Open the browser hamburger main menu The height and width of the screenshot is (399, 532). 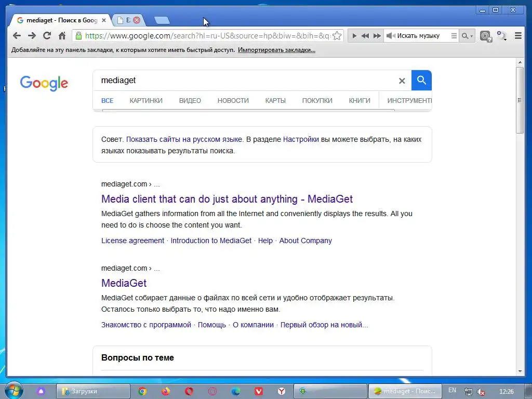pyautogui.click(x=518, y=36)
